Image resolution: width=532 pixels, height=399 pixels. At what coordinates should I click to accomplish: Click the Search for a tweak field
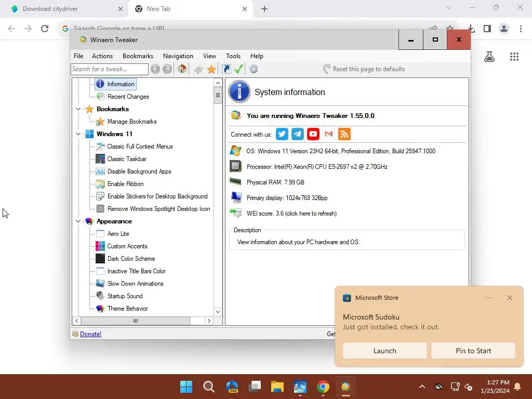(x=110, y=69)
